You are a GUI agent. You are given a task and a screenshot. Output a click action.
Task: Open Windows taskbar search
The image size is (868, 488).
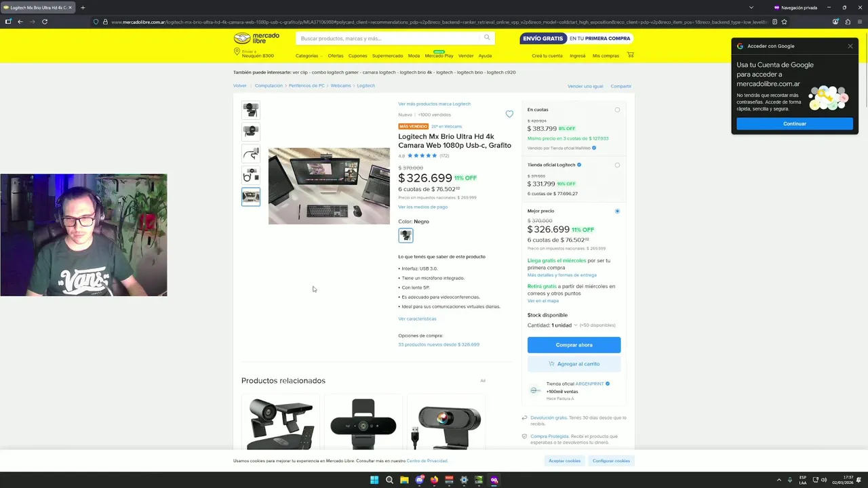389,480
